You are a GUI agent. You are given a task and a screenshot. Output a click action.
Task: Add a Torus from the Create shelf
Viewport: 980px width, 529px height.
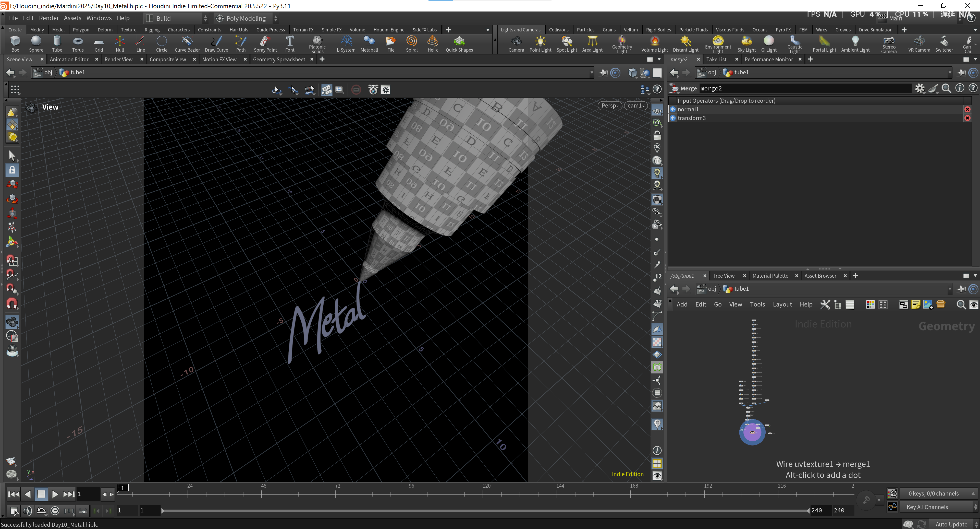(x=78, y=44)
